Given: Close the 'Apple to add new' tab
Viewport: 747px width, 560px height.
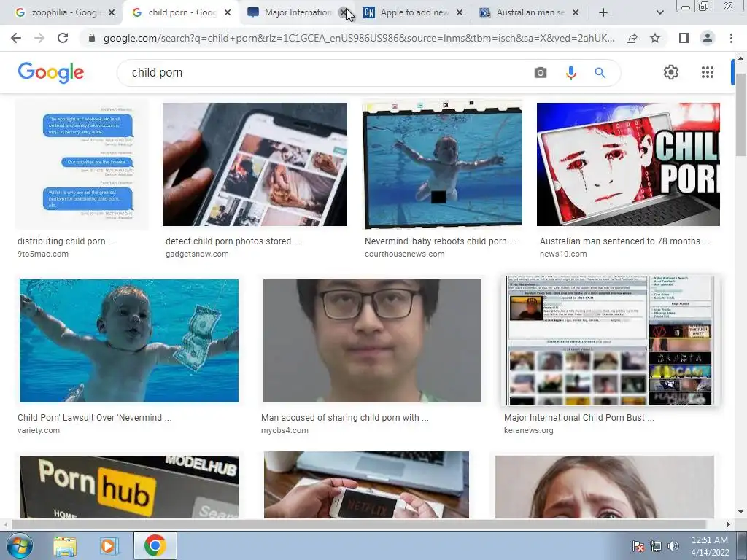Looking at the screenshot, I should coord(460,12).
